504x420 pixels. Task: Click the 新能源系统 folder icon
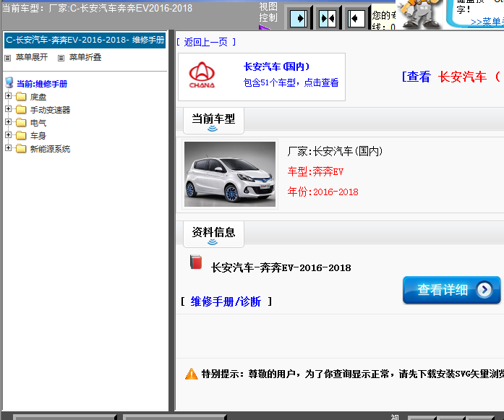[21, 148]
